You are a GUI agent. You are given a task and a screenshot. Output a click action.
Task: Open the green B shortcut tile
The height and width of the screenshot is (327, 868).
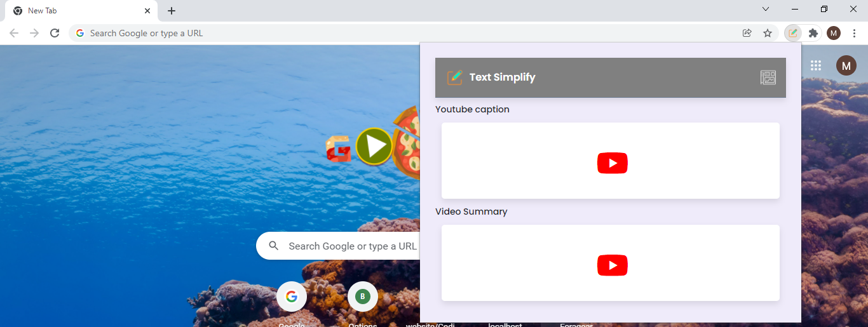[363, 297]
